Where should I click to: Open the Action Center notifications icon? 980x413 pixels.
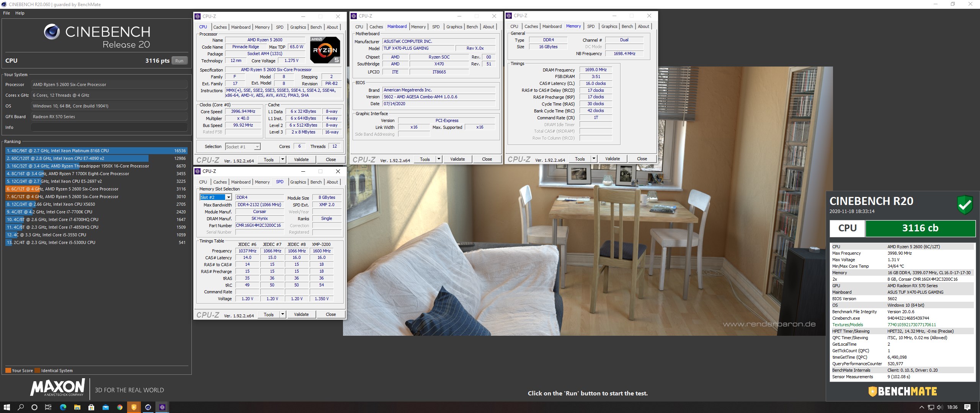[967, 407]
